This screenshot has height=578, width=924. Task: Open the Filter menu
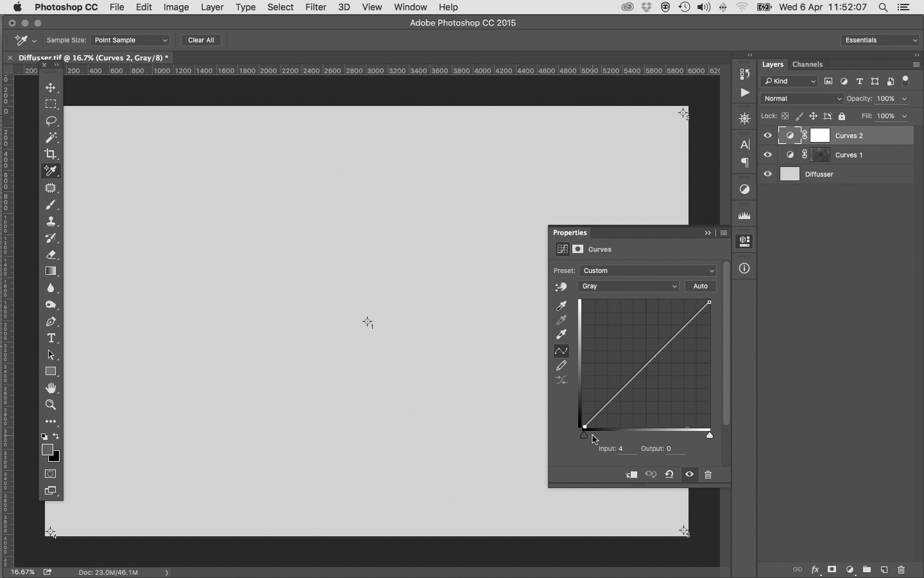[315, 7]
